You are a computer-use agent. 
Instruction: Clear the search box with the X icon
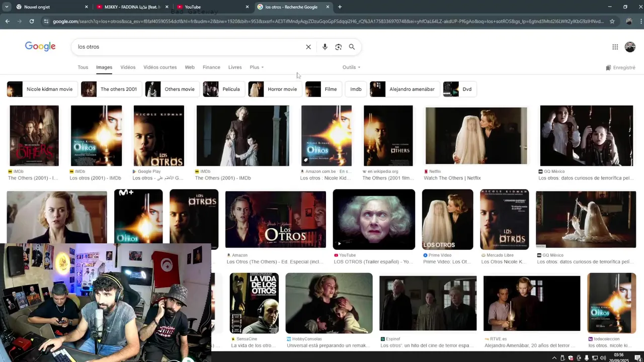click(x=308, y=47)
